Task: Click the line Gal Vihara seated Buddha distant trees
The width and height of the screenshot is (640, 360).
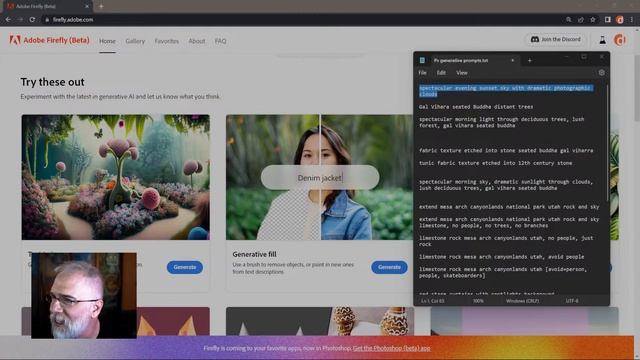Action: click(476, 107)
